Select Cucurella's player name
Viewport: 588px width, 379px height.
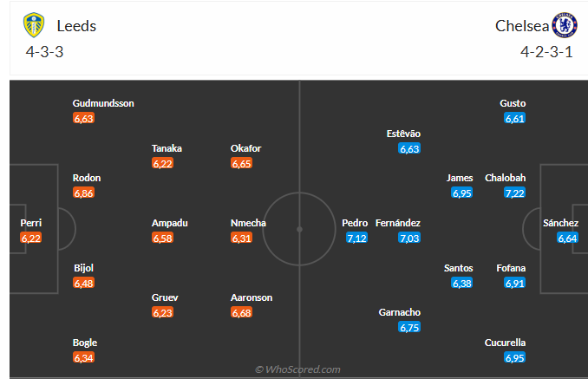[505, 343]
